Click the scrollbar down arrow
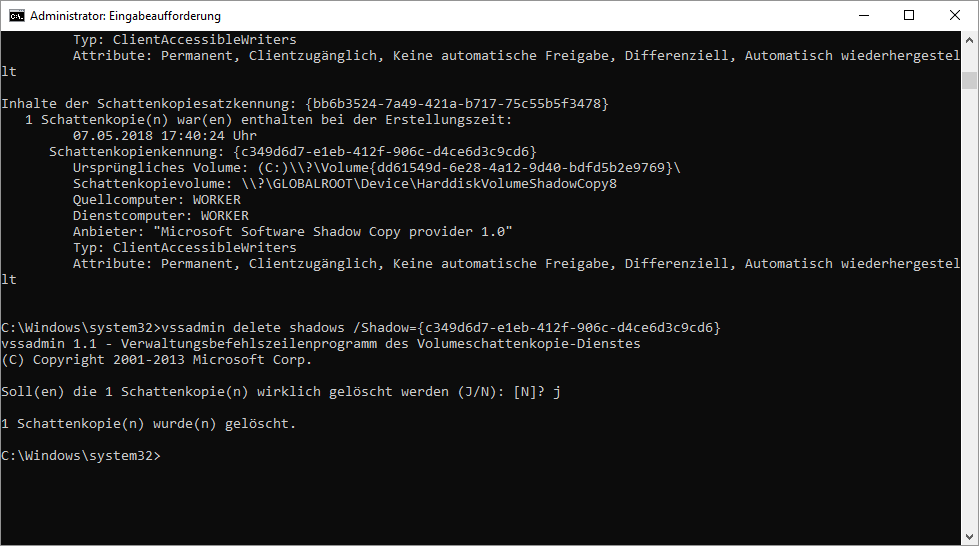Viewport: 979px width, 546px height. (x=969, y=536)
